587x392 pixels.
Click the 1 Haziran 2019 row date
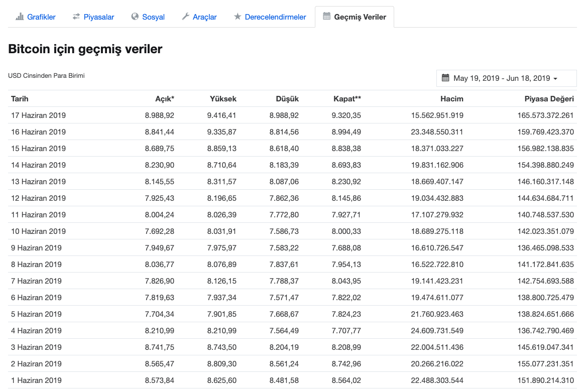pos(36,380)
